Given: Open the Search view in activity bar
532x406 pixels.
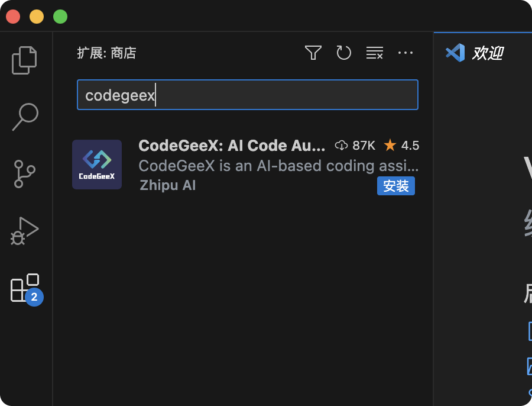Looking at the screenshot, I should tap(25, 117).
